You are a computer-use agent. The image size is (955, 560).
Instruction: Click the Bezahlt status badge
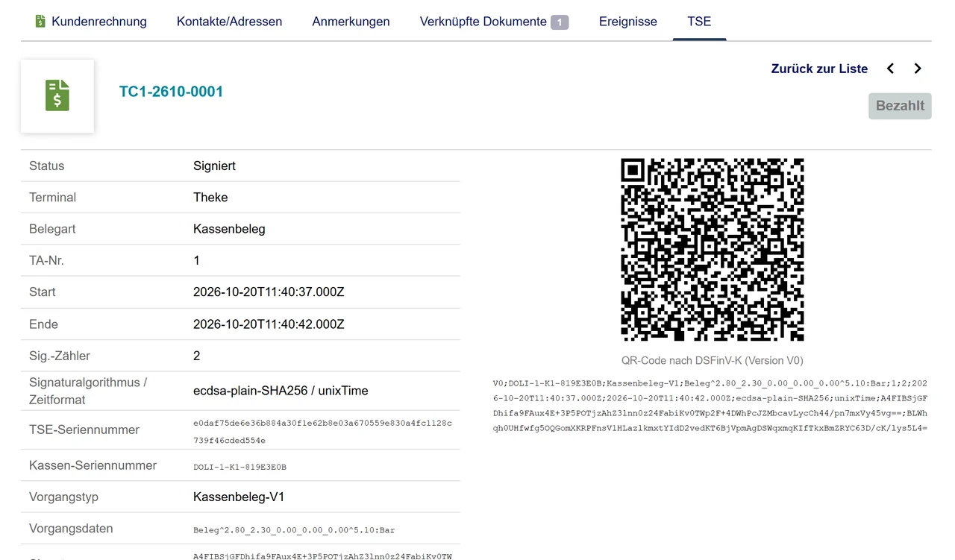900,106
